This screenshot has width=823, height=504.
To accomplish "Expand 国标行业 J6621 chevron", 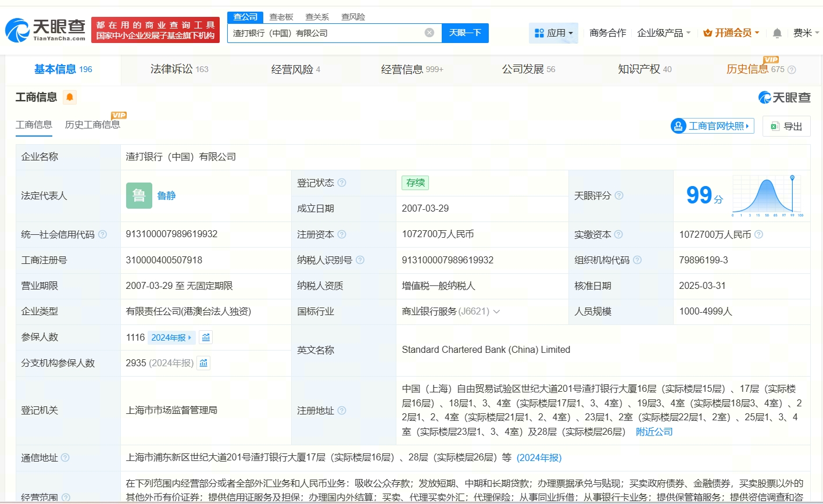I will pyautogui.click(x=497, y=312).
